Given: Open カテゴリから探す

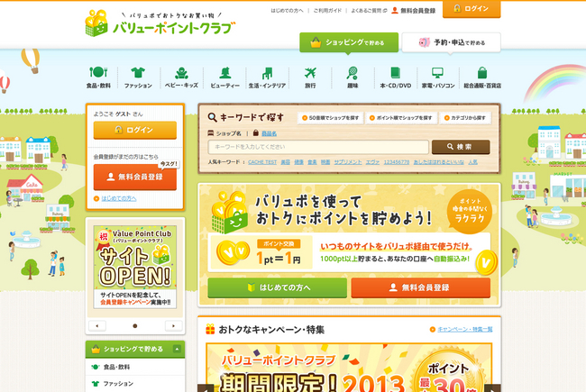Looking at the screenshot, I should tap(464, 118).
